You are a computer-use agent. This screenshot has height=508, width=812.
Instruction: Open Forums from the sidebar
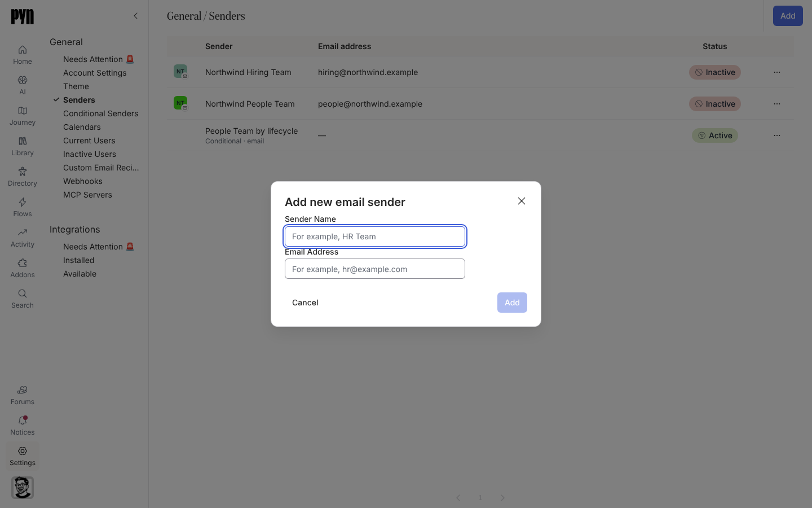tap(23, 395)
